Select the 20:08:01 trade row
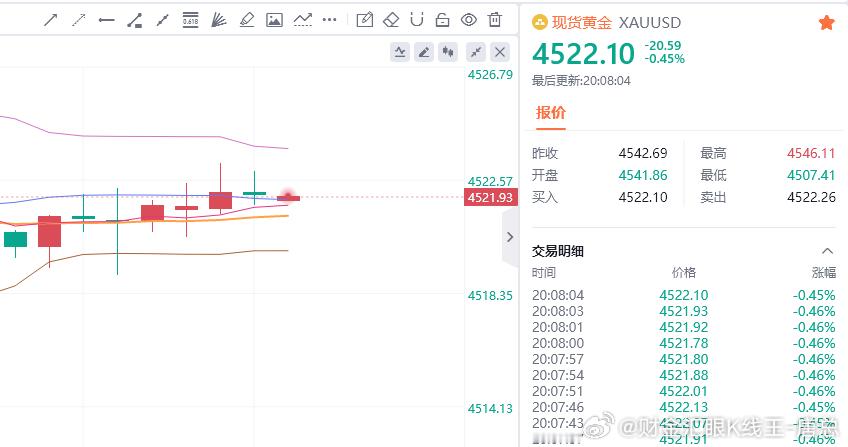The image size is (848, 447). click(x=684, y=328)
